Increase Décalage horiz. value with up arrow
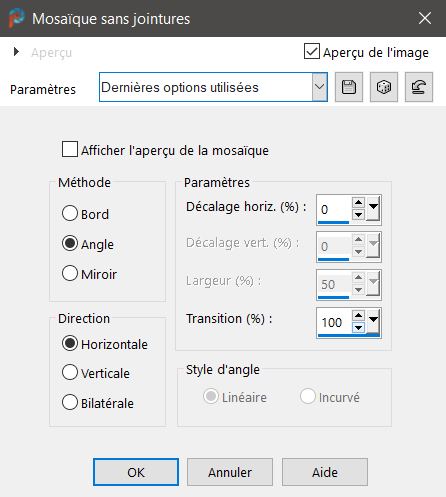Viewport: 446px width, 497px height. click(x=358, y=202)
